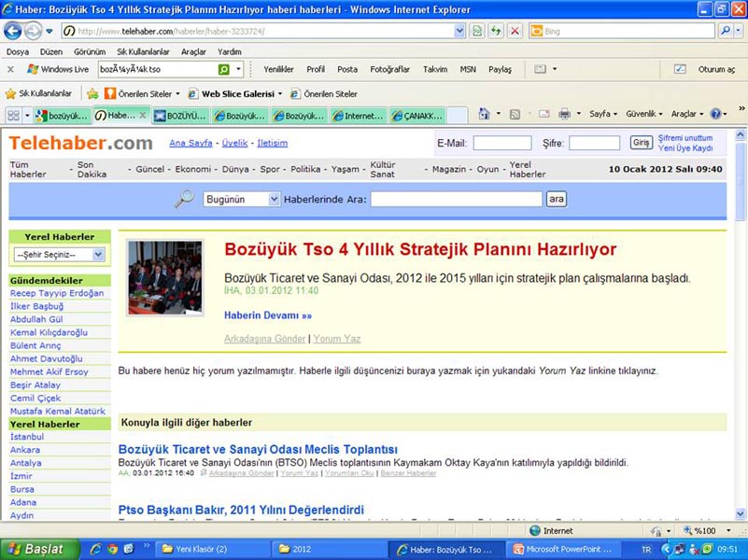Close the Windows Live toolbar X
The image size is (748, 560).
[x=10, y=70]
